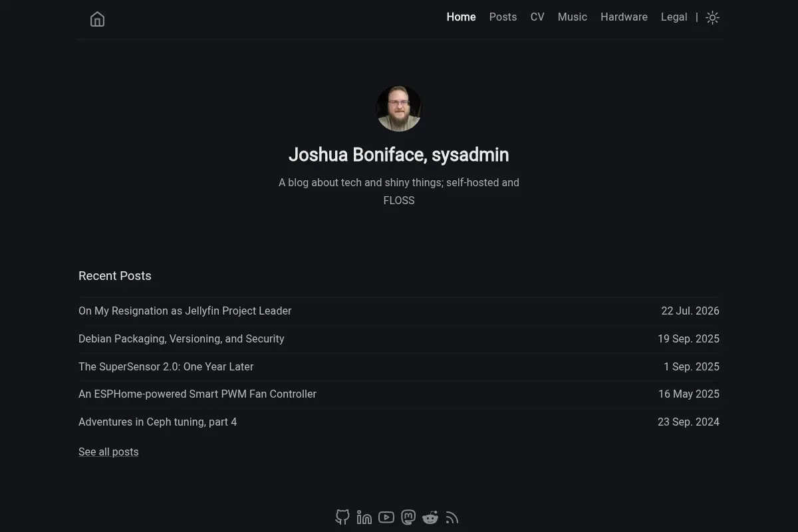This screenshot has height=532, width=798.
Task: Open Adventures in Ceph tuning, part 4
Action: [158, 422]
